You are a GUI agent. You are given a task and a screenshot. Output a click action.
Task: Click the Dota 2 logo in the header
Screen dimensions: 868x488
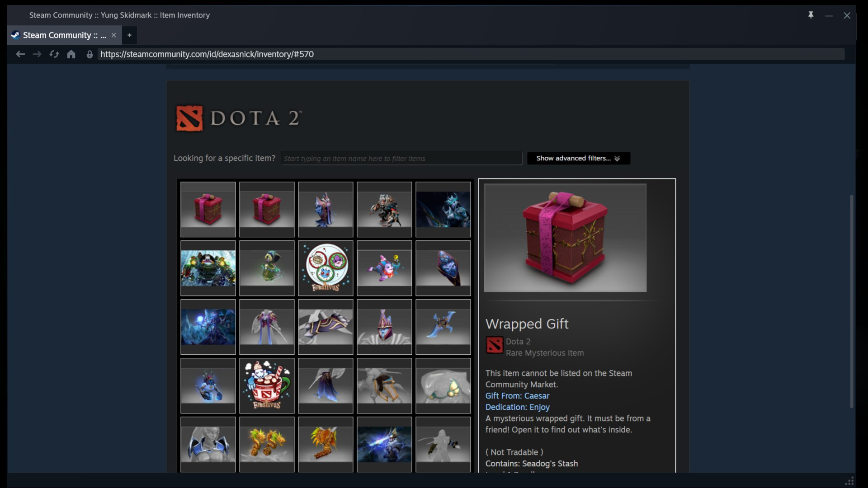(239, 118)
